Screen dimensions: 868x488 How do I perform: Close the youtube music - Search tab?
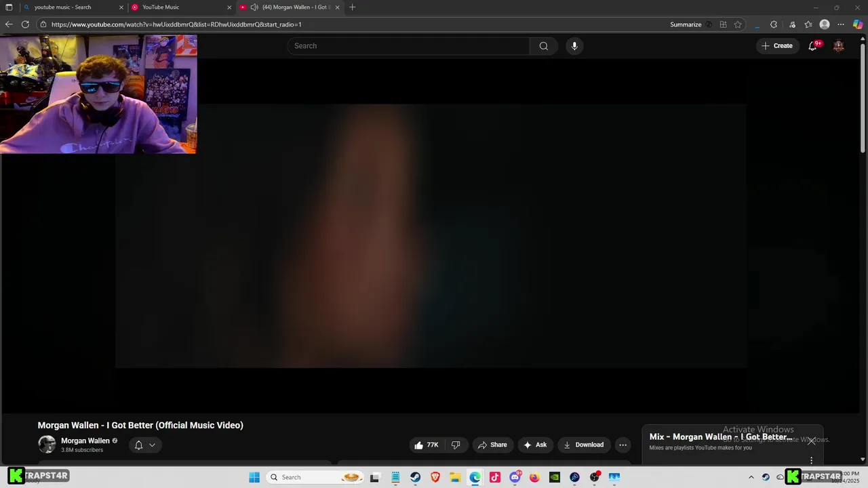(121, 7)
